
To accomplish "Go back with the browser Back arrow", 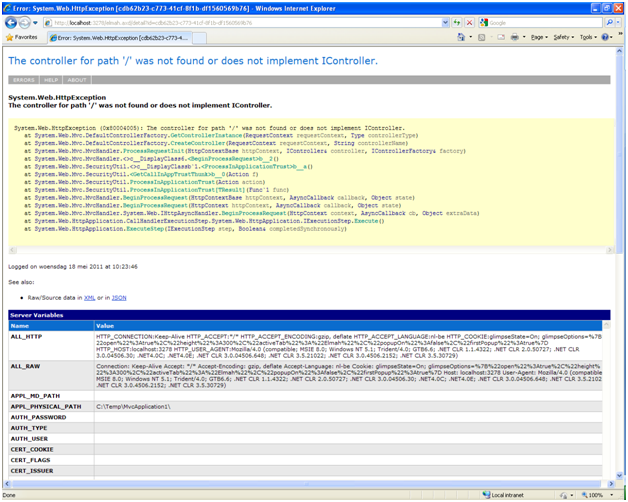I will (11, 23).
